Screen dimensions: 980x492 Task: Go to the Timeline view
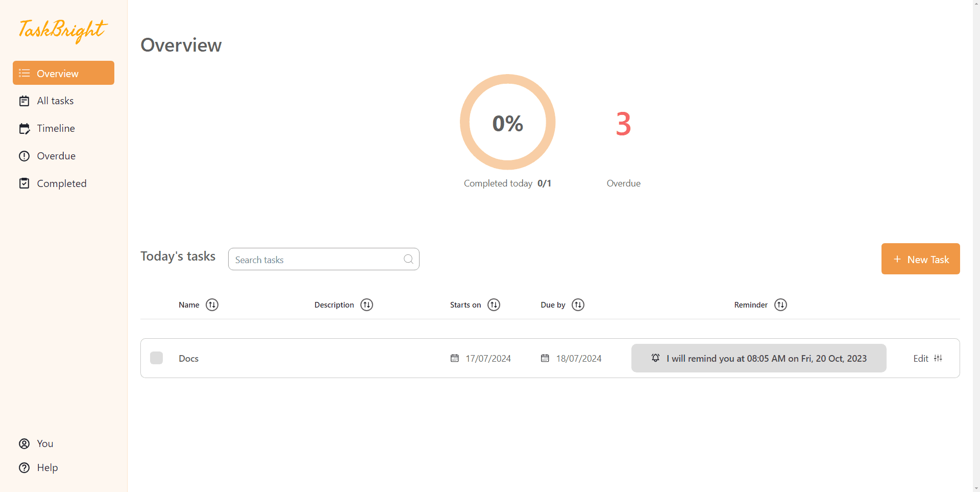click(56, 129)
